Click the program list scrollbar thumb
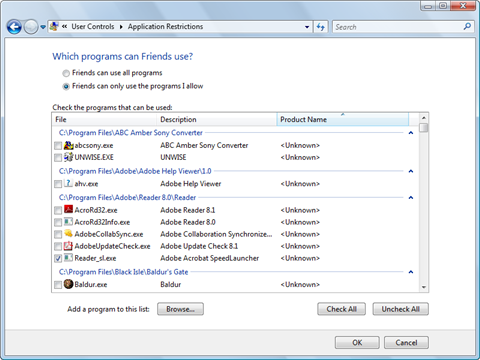 (x=424, y=128)
